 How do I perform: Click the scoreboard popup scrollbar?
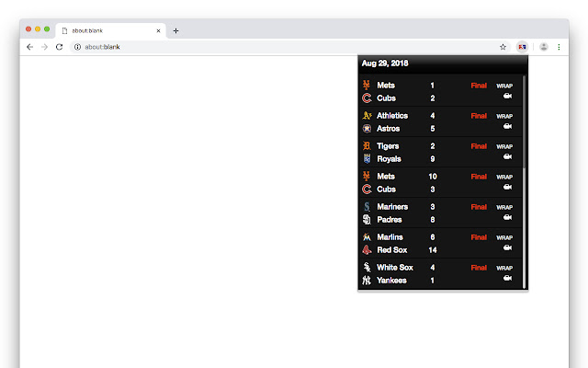(x=525, y=182)
